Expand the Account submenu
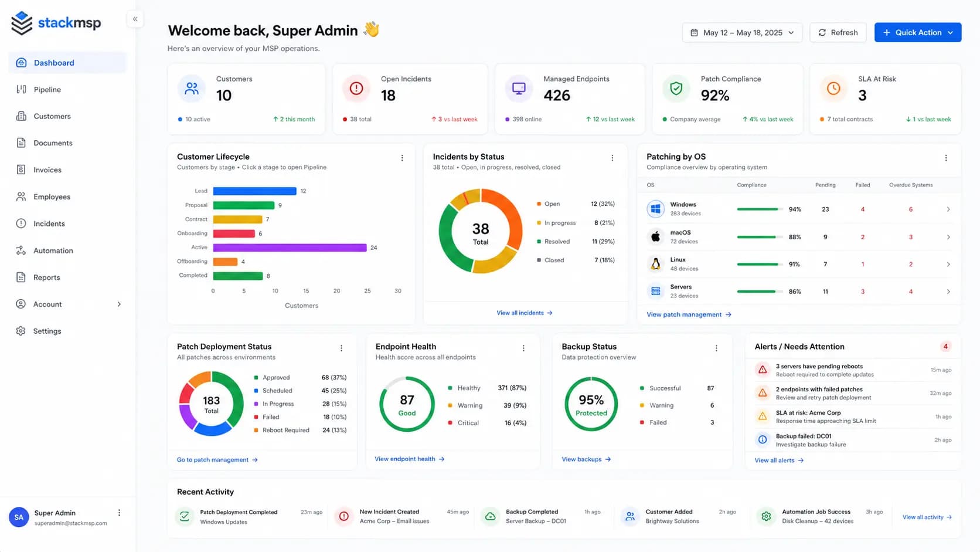The height and width of the screenshot is (552, 980). click(119, 304)
